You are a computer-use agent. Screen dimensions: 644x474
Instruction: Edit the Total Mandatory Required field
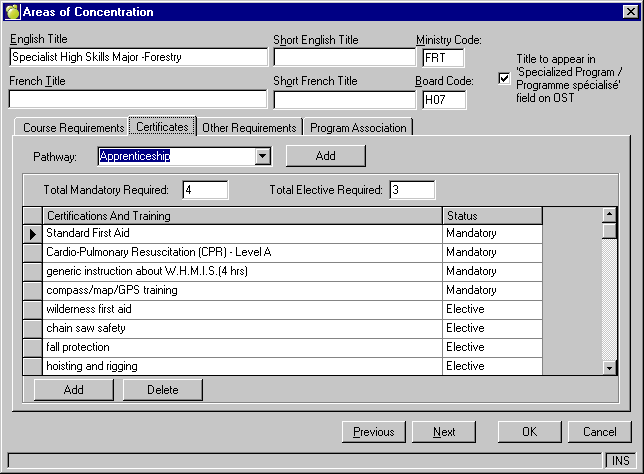[x=205, y=190]
